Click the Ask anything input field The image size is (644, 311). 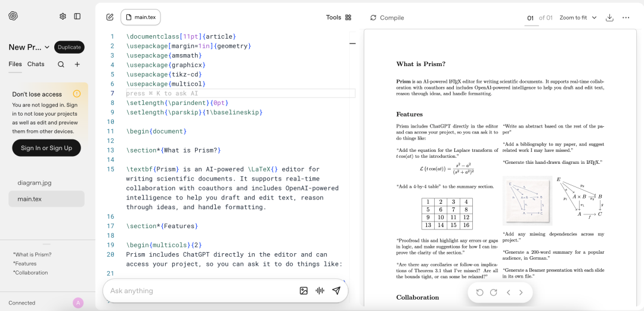[x=202, y=291]
